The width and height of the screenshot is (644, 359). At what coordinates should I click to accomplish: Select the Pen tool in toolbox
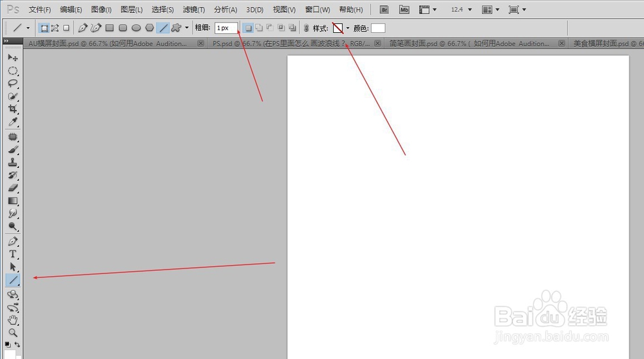point(13,241)
